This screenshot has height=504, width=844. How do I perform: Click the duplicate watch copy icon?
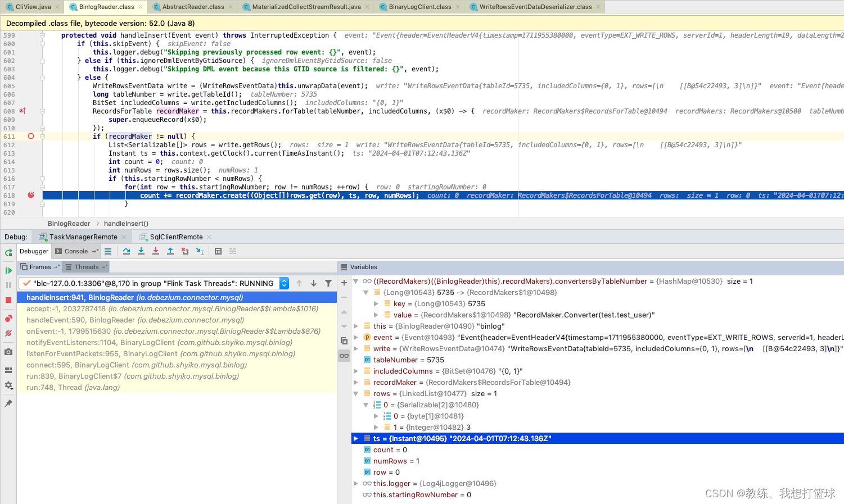point(344,340)
